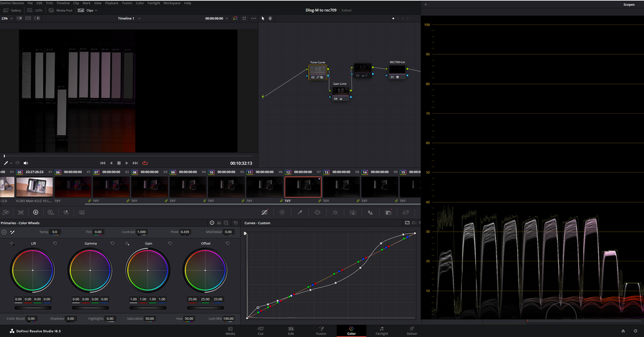This screenshot has width=644, height=337.
Task: Switch to the Fairlight page tab
Action: point(381,331)
